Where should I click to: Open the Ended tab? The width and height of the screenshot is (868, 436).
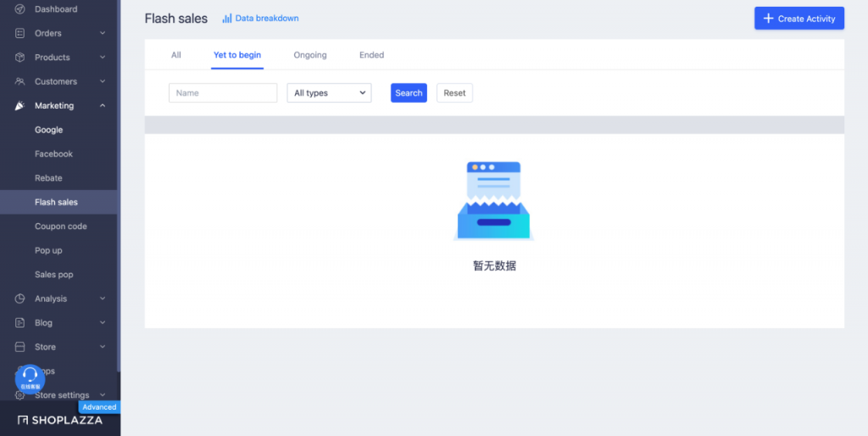coord(371,55)
